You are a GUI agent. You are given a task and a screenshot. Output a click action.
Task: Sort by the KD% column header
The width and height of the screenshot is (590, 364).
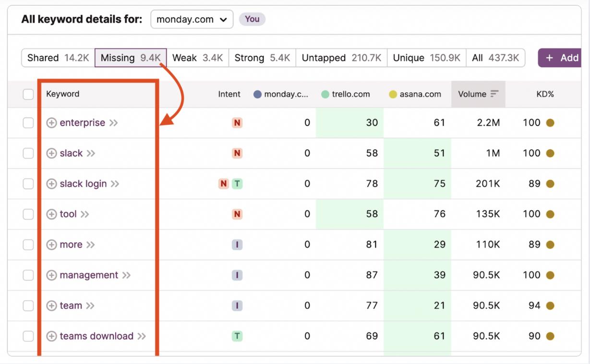545,94
